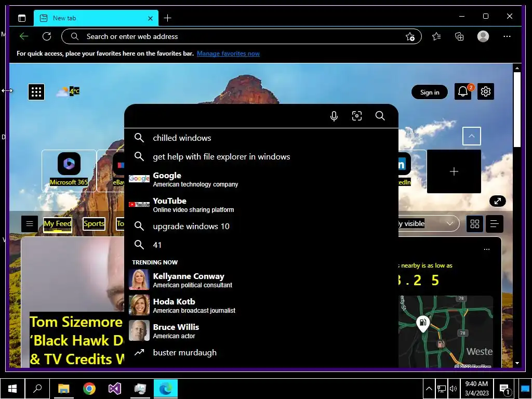Select suggestion get help with file explorer in windows
This screenshot has height=399, width=532.
click(261, 156)
